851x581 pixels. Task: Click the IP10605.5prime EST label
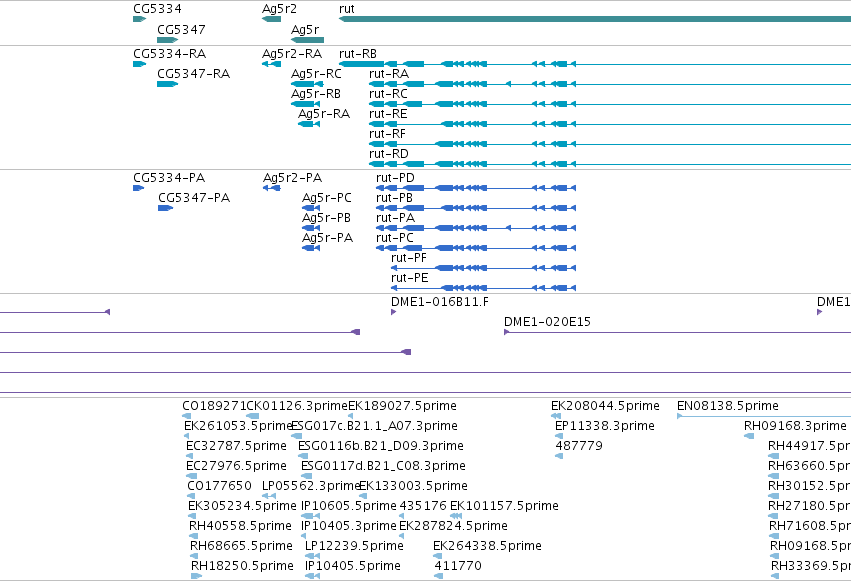tap(348, 506)
